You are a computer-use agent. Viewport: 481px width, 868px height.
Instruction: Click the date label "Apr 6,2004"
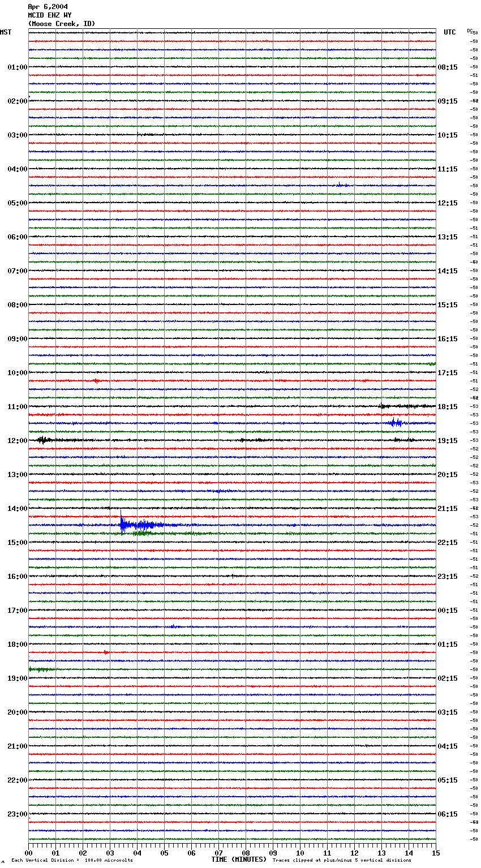pyautogui.click(x=48, y=7)
